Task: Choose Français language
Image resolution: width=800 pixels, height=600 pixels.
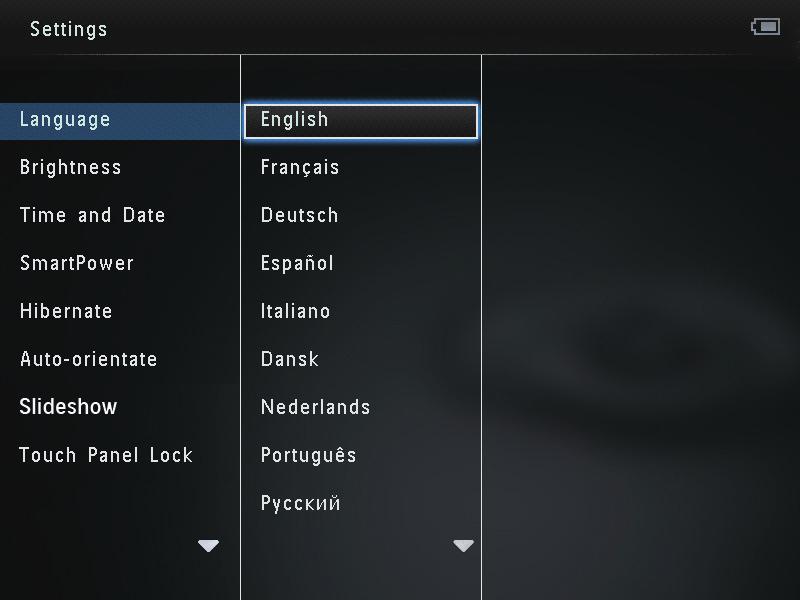Action: tap(300, 167)
